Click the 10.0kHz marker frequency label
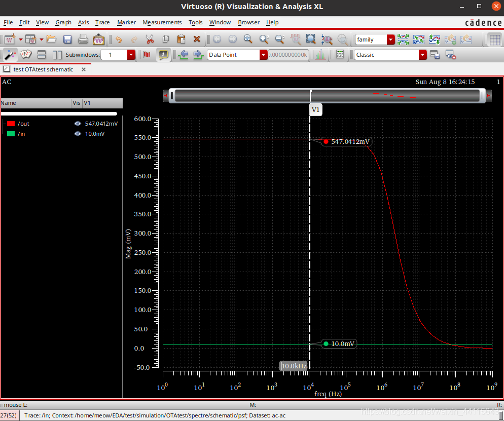This screenshot has height=421, width=504. pos(294,366)
